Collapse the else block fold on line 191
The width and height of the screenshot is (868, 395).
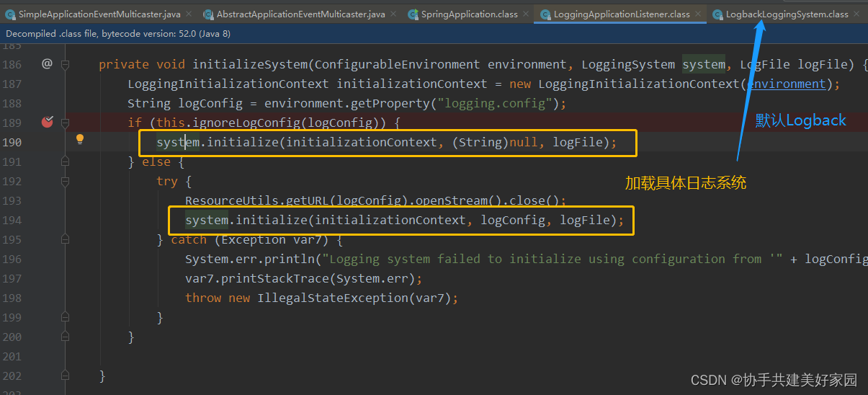click(x=65, y=161)
